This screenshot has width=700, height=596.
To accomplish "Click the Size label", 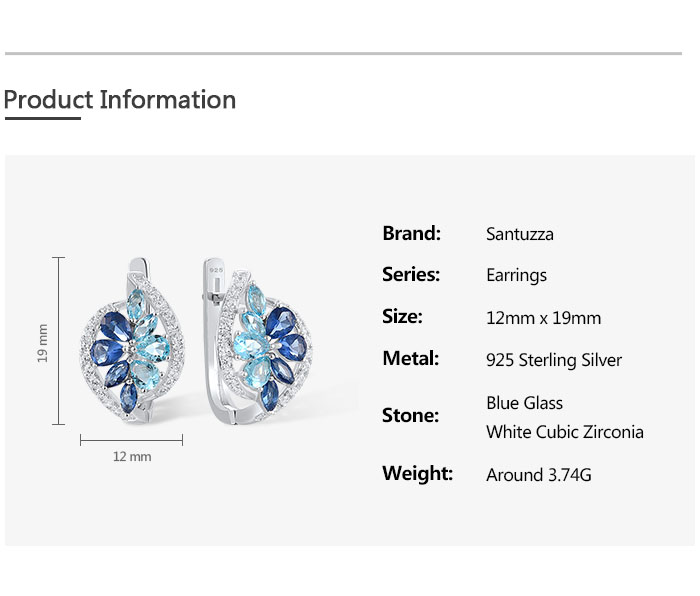I will click(402, 316).
